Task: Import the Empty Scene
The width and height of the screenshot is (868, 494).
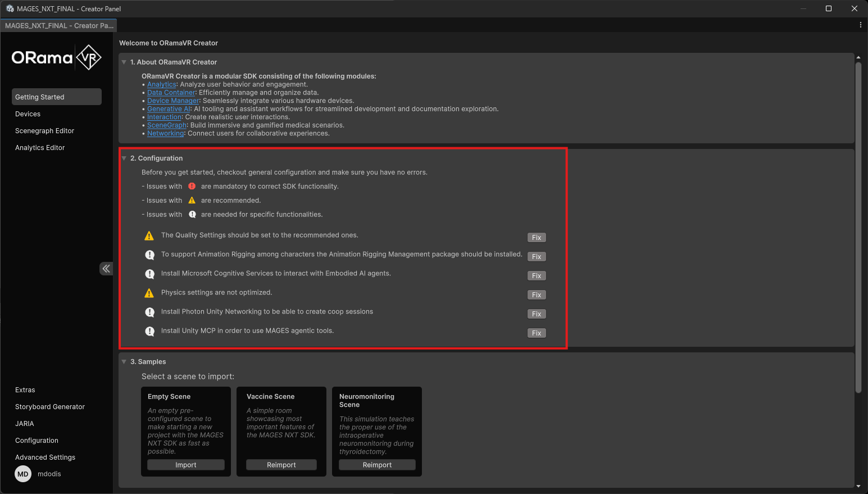Action: [x=186, y=465]
